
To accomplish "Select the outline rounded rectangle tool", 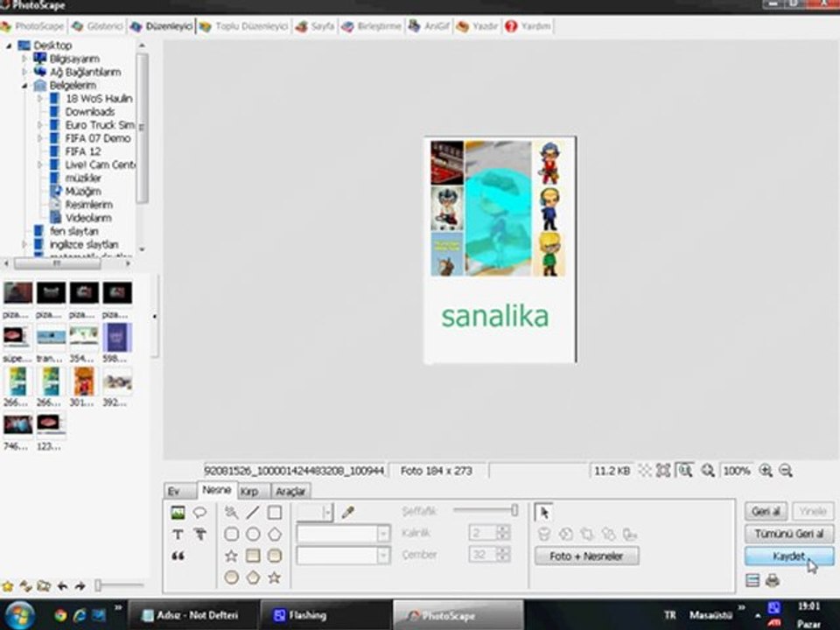I will tap(231, 534).
